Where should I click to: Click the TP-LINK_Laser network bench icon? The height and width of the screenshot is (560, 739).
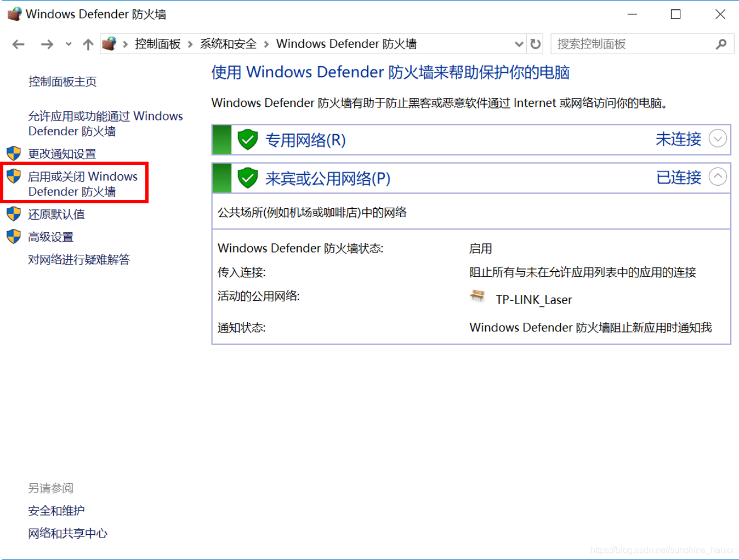(477, 296)
